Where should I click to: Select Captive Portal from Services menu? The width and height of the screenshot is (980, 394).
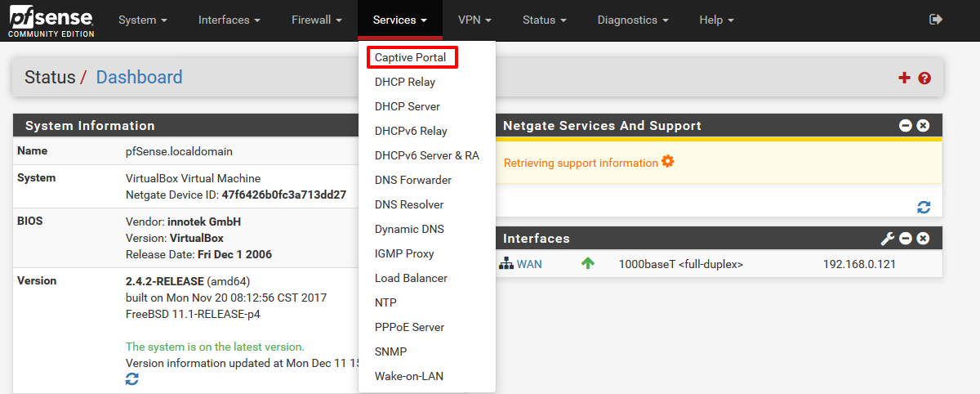pyautogui.click(x=411, y=58)
